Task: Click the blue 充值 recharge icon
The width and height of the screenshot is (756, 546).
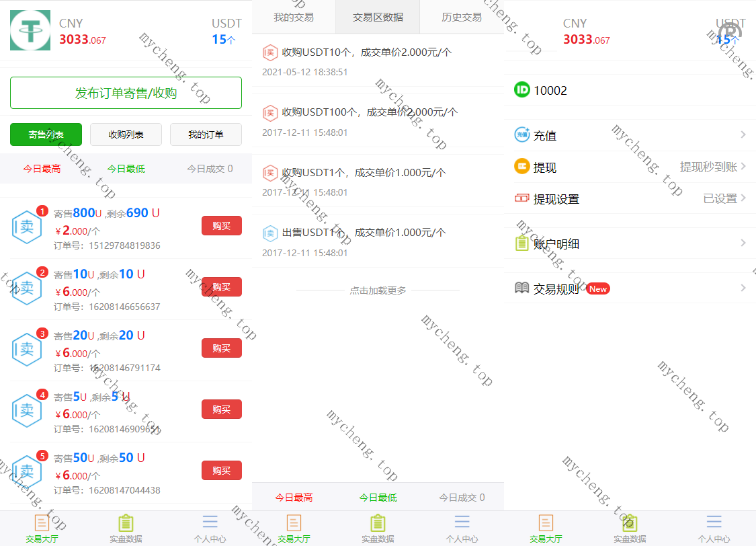Action: point(522,135)
